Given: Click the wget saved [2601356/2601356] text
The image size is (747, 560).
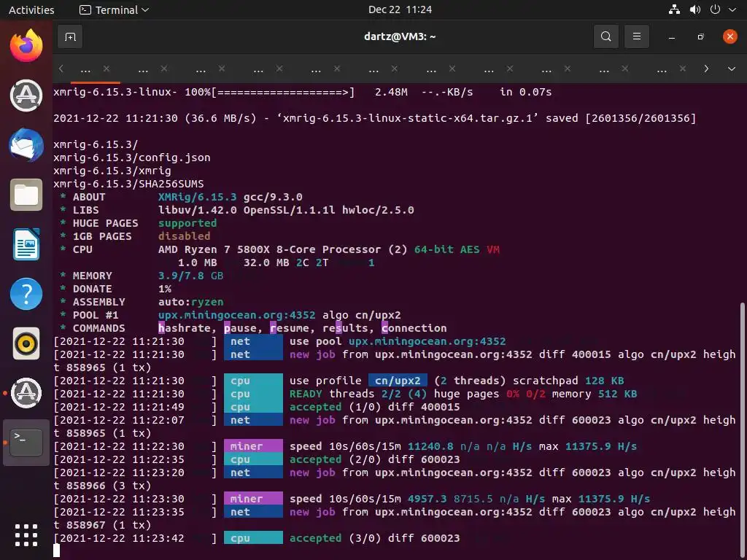Looking at the screenshot, I should [x=620, y=118].
